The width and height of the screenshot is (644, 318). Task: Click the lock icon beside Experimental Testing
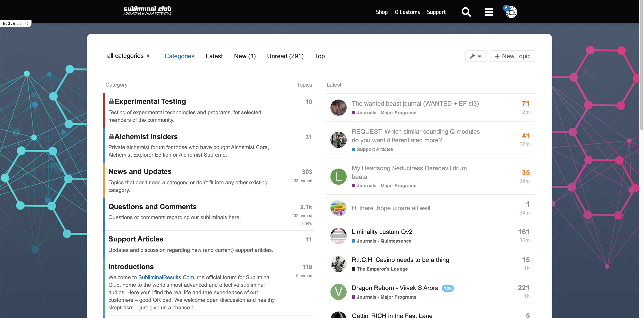click(111, 101)
